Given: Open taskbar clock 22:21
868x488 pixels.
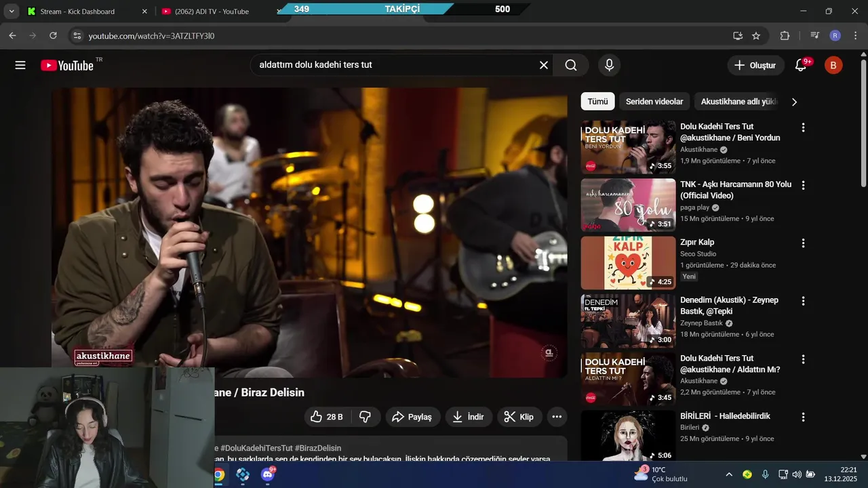Looking at the screenshot, I should pyautogui.click(x=840, y=474).
